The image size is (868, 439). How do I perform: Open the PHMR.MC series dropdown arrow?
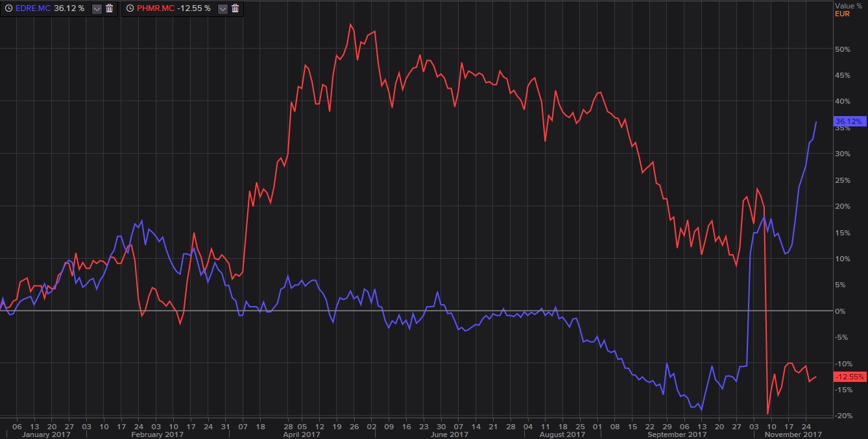(223, 8)
